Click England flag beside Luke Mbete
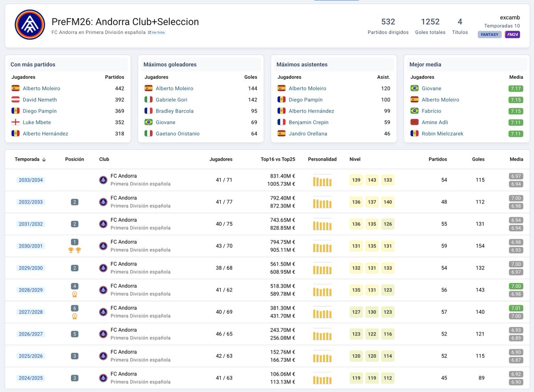The width and height of the screenshot is (534, 392). (x=16, y=122)
